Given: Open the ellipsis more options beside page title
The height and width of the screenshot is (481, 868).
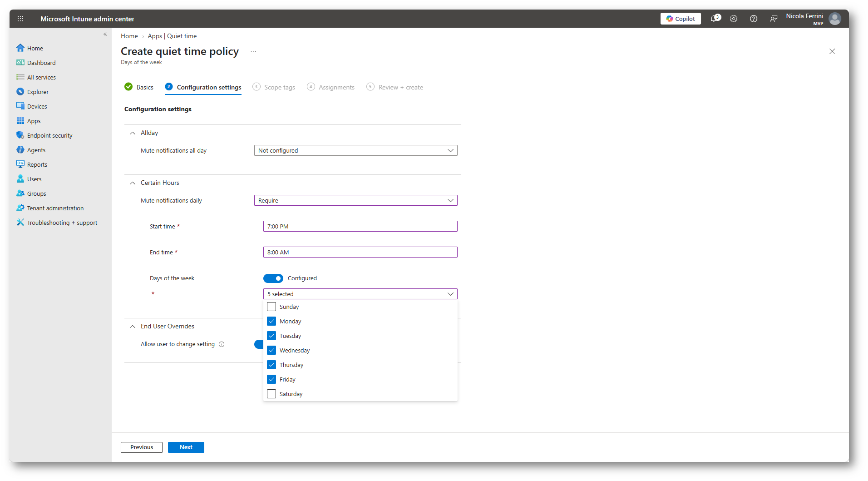Looking at the screenshot, I should pyautogui.click(x=253, y=51).
